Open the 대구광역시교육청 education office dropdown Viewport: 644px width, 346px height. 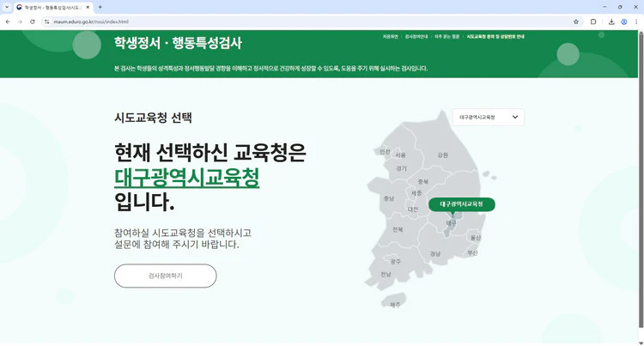[x=488, y=117]
